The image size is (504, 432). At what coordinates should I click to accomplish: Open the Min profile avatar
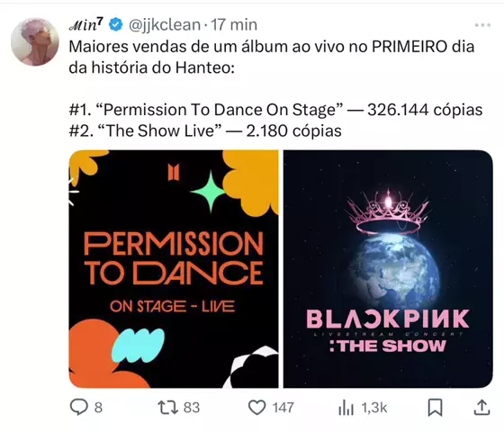[35, 41]
